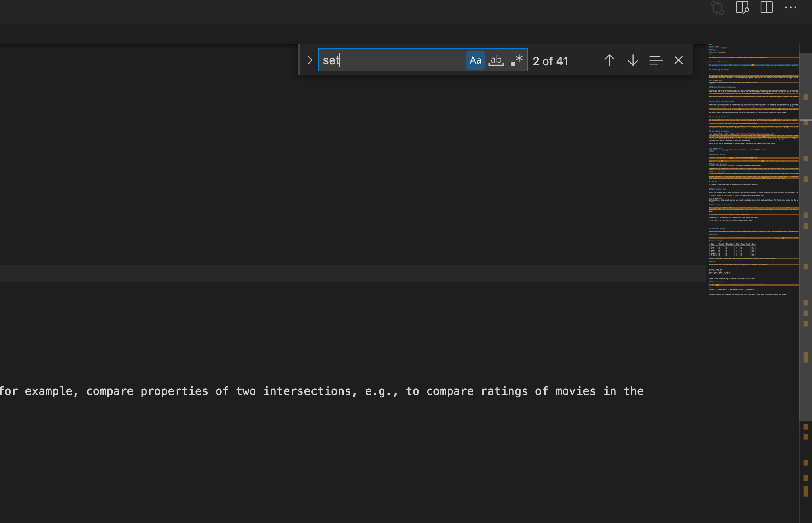Expand the find widget to show replace
This screenshot has height=523, width=812.
coord(310,60)
